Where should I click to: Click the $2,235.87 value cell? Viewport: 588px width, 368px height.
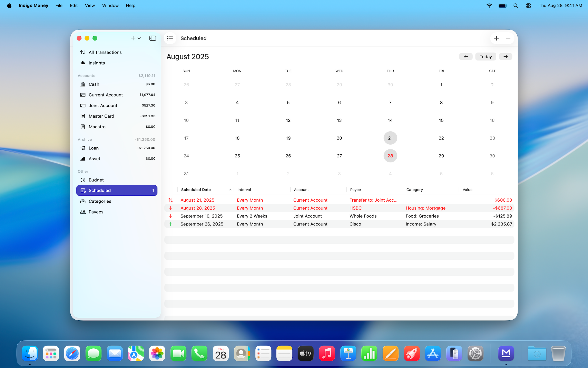(x=501, y=224)
